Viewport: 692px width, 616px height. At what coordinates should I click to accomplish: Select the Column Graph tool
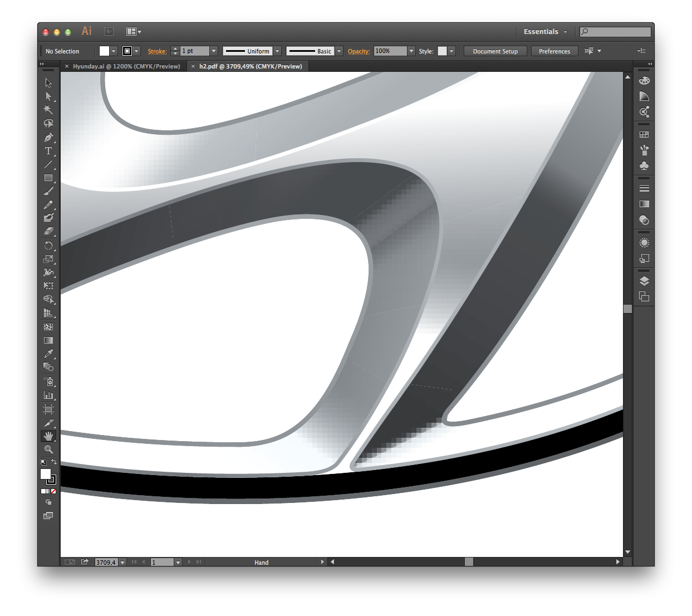tap(48, 395)
